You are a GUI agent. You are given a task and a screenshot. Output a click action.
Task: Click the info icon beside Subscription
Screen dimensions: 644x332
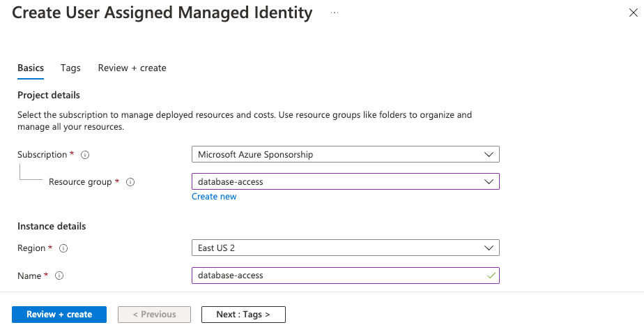(x=86, y=155)
